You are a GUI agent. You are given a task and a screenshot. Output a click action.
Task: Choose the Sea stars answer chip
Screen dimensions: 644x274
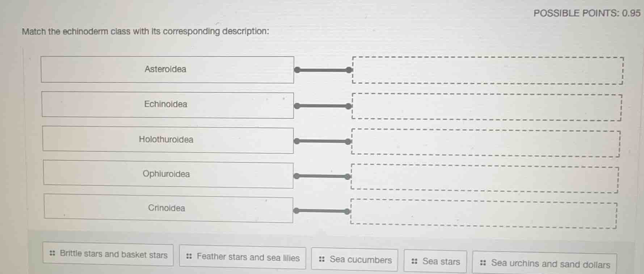point(435,261)
